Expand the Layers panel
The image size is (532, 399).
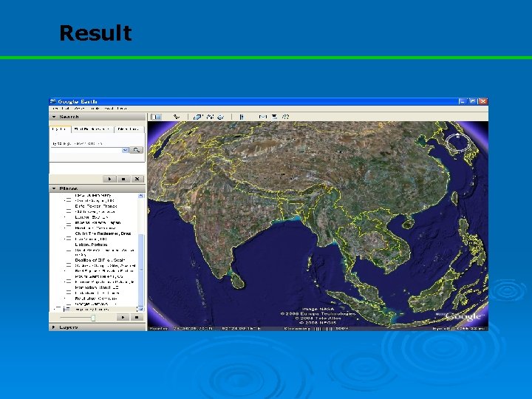(x=54, y=327)
